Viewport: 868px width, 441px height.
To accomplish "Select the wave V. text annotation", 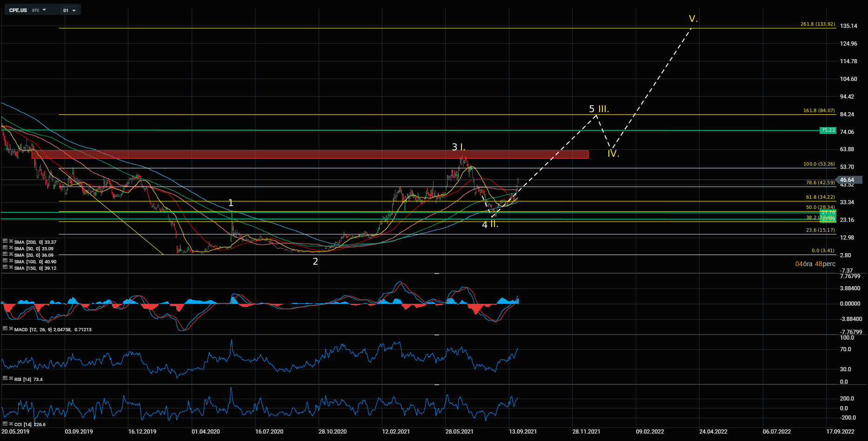I will [693, 19].
